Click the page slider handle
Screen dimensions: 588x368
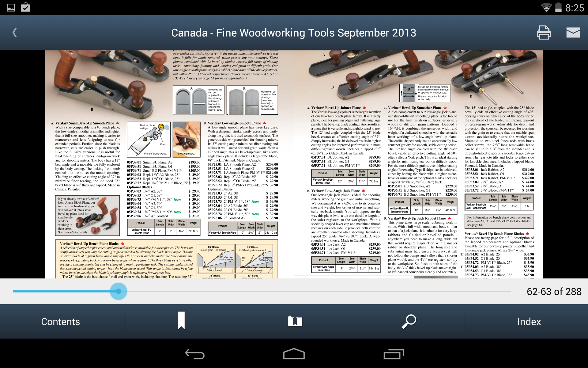(119, 291)
